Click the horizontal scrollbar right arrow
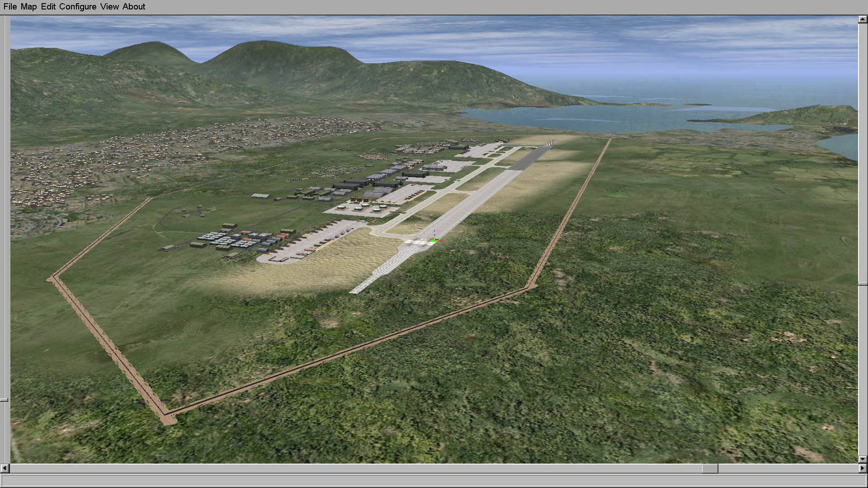 [x=863, y=469]
